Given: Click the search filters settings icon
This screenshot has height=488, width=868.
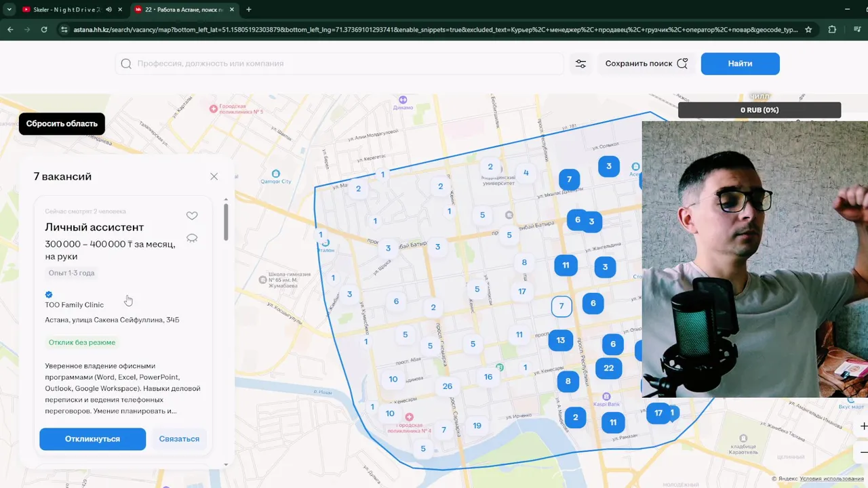Looking at the screenshot, I should (x=580, y=64).
